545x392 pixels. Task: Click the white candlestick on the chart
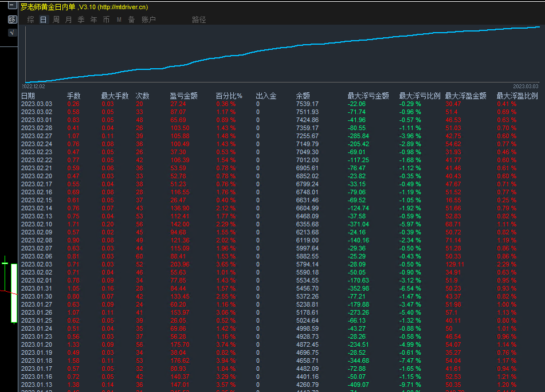[14, 293]
